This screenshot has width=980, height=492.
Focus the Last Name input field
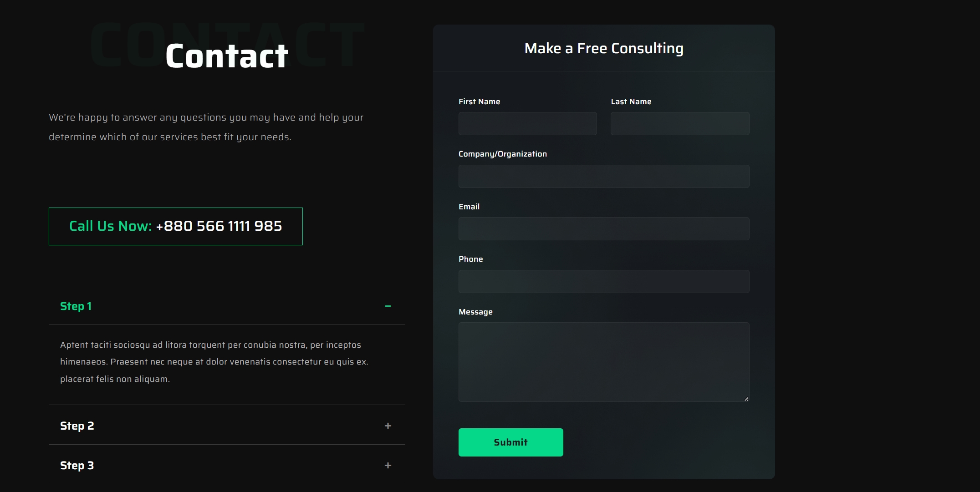coord(679,124)
